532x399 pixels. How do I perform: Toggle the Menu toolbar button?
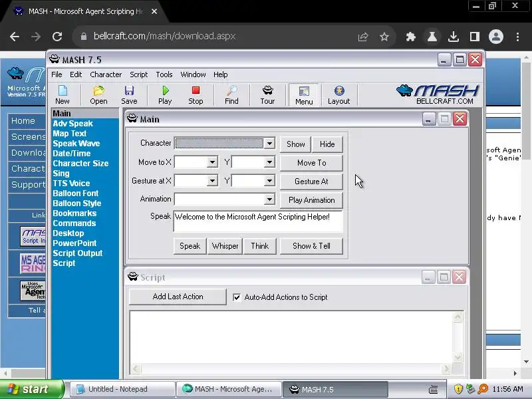point(304,95)
